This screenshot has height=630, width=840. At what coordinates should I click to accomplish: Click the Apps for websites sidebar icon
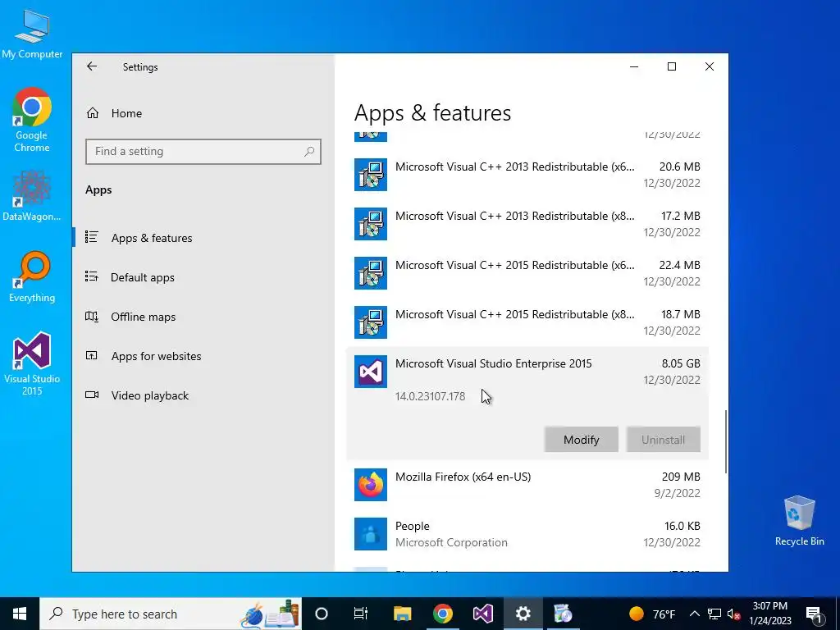(92, 355)
